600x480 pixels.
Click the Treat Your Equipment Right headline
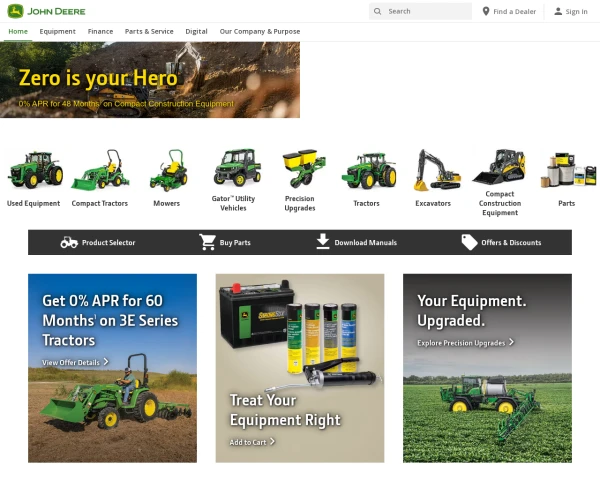click(x=285, y=410)
